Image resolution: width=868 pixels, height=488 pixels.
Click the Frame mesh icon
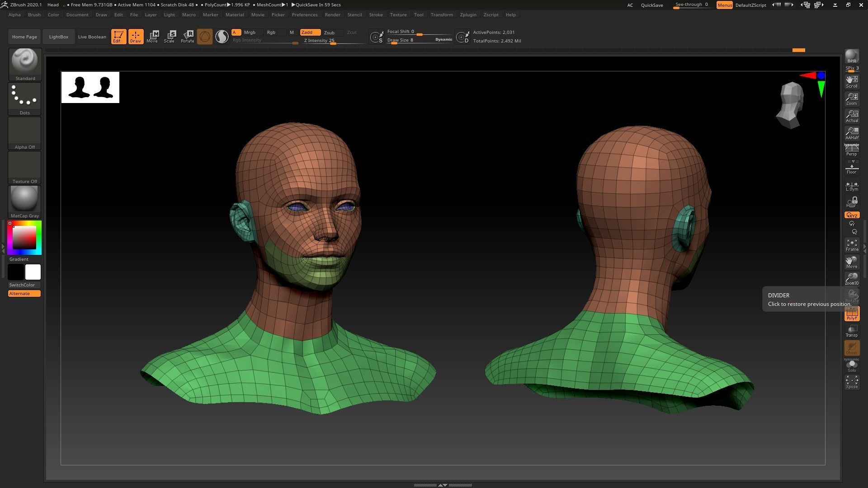[x=852, y=245]
